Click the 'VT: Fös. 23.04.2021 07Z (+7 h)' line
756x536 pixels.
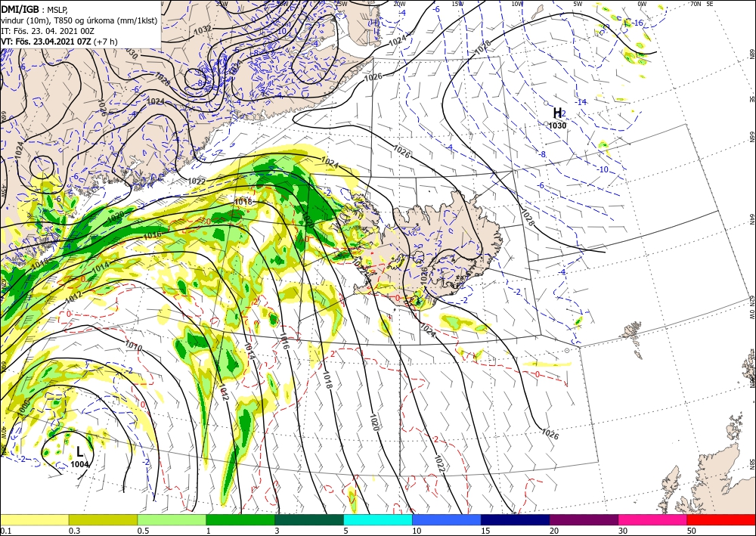(x=59, y=42)
